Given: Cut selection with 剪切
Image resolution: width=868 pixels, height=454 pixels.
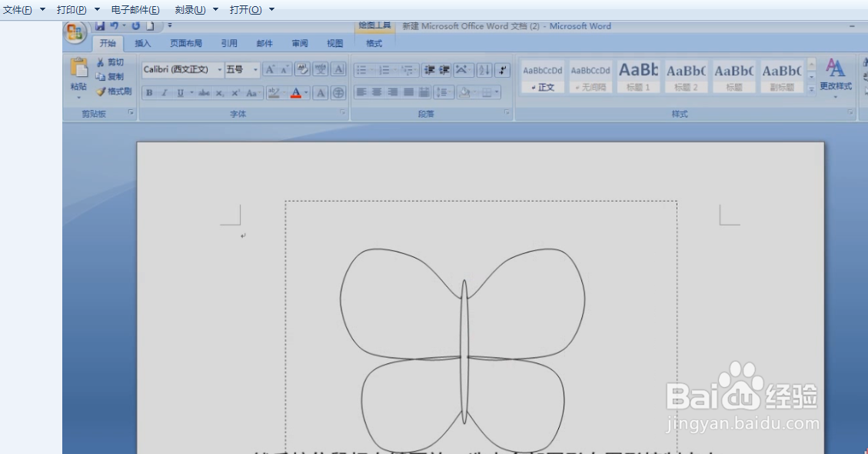Looking at the screenshot, I should 111,62.
